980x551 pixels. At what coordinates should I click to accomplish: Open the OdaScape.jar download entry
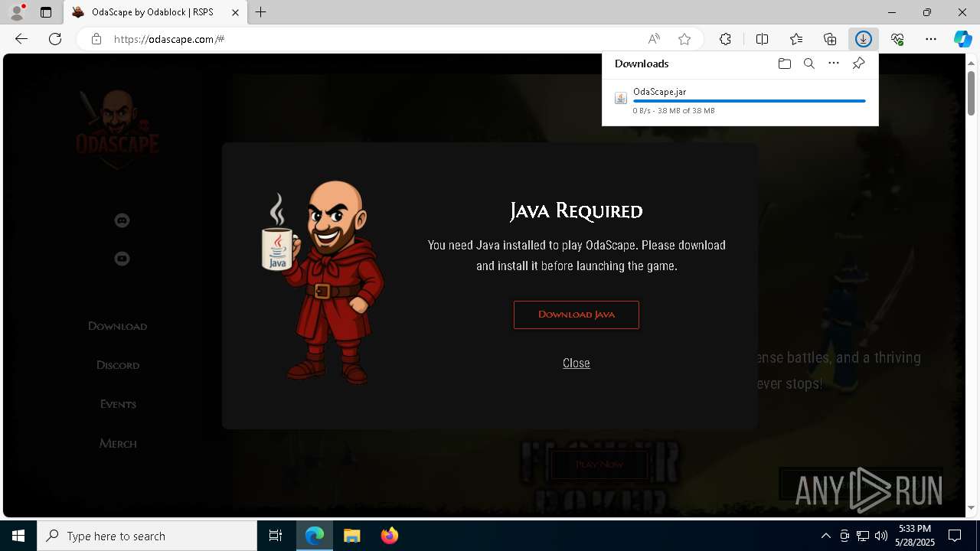point(740,100)
